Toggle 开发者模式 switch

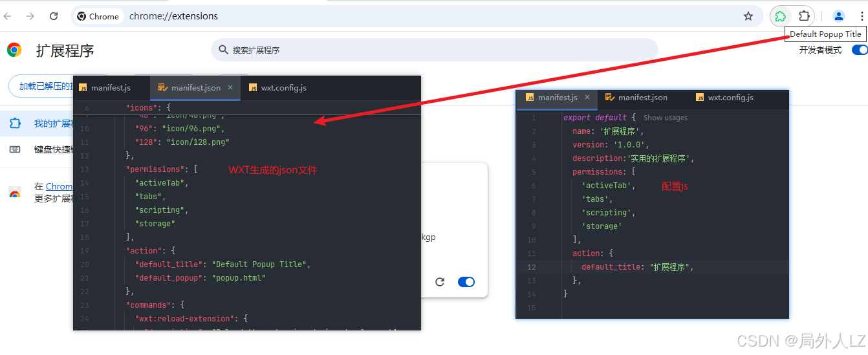point(860,50)
